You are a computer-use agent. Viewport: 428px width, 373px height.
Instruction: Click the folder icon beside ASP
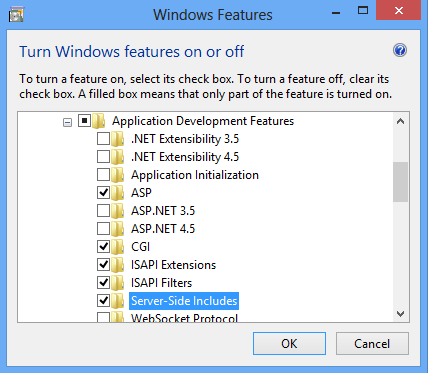tap(117, 193)
